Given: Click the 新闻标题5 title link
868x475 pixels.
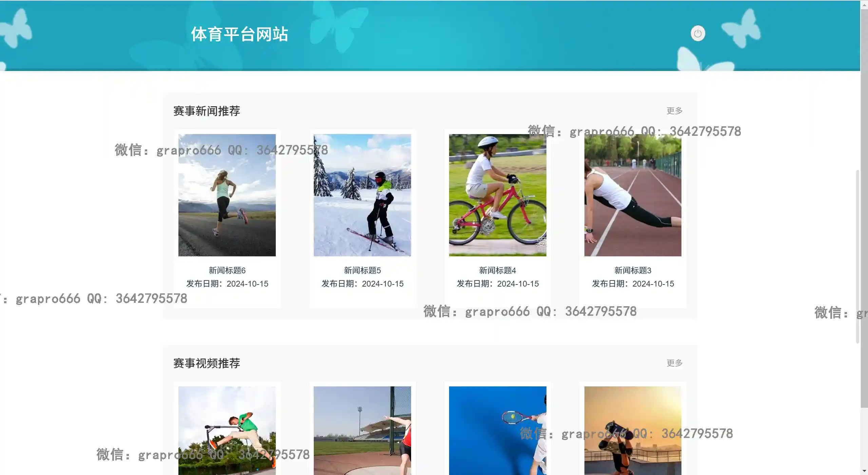Looking at the screenshot, I should point(362,270).
